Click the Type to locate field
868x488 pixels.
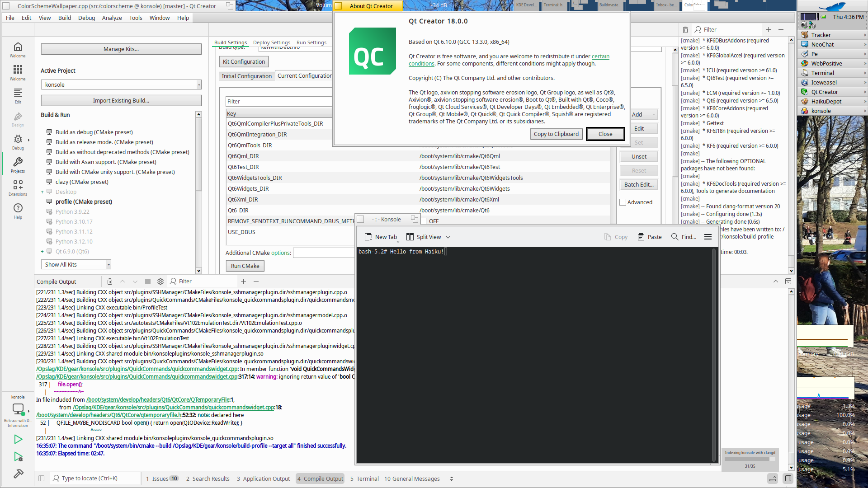[x=95, y=479]
